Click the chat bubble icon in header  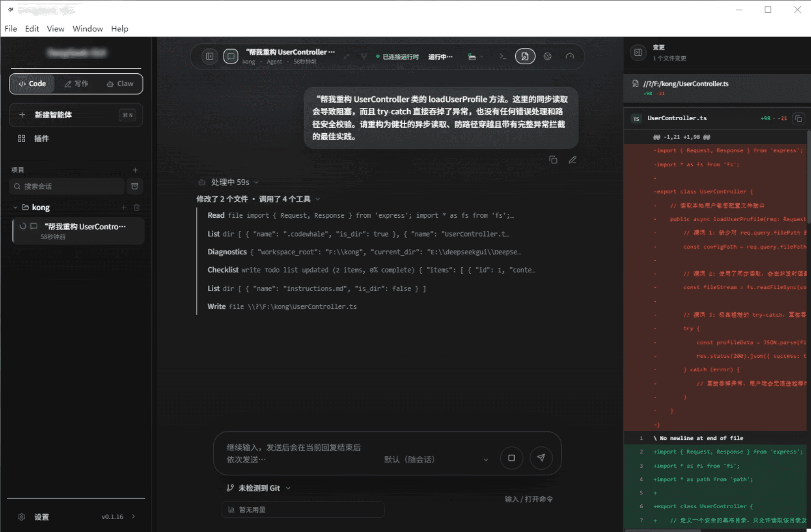point(231,56)
